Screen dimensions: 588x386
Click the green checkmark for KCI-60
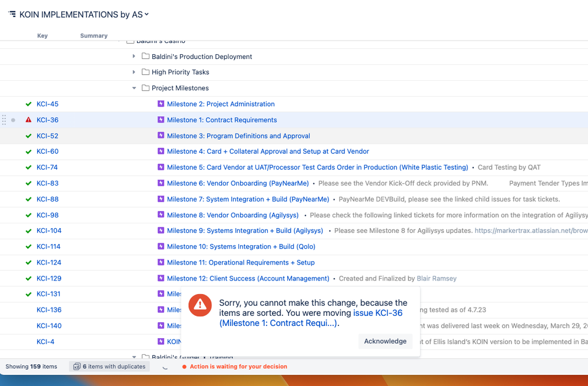[28, 151]
